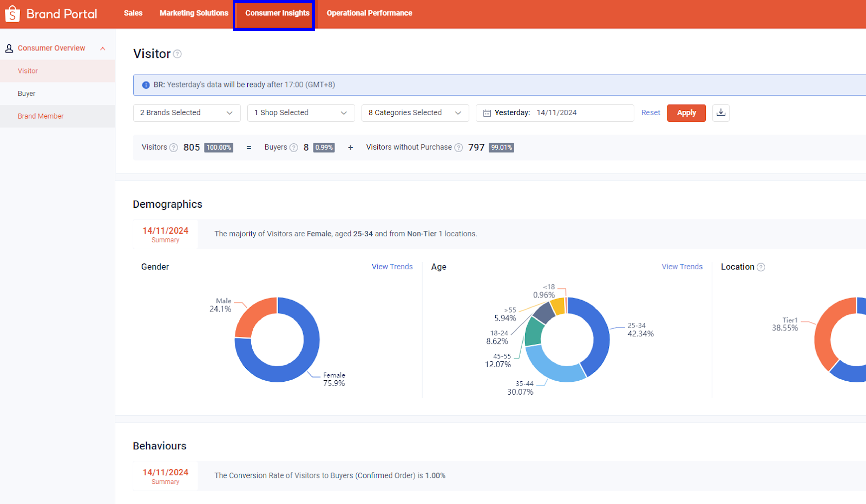The image size is (866, 504).
Task: Select Brand Member in the sidebar
Action: pyautogui.click(x=41, y=116)
